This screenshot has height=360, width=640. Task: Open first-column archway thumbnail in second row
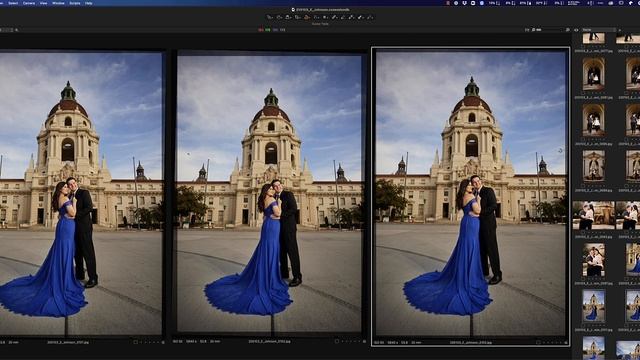pos(593,74)
